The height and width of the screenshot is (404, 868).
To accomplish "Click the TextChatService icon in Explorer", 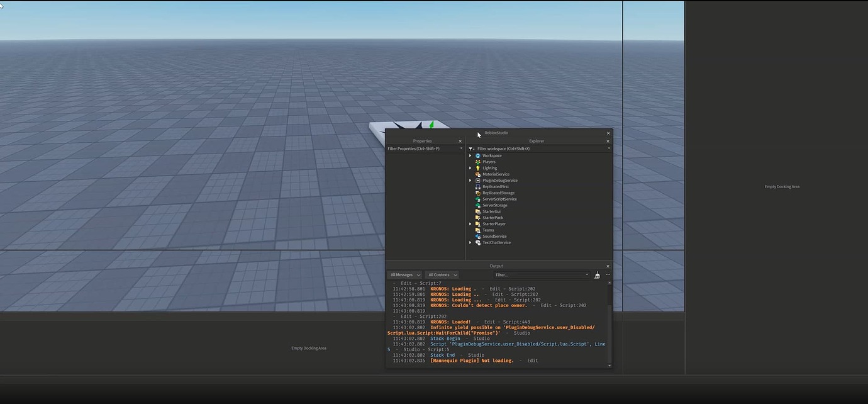I will click(x=478, y=242).
